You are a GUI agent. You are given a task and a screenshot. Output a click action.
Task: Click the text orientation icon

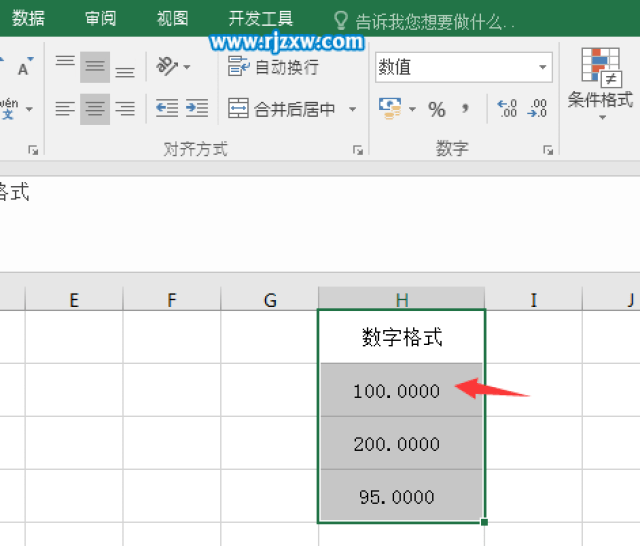point(167,66)
